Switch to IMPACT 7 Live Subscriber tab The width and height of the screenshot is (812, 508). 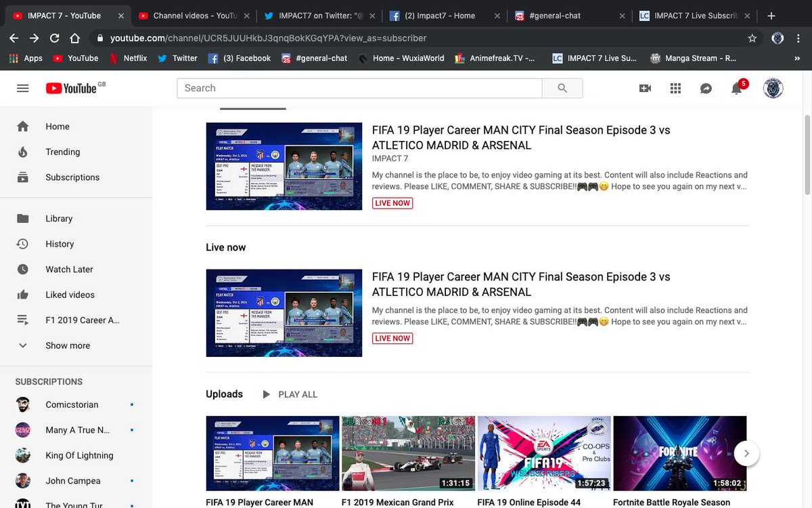(694, 16)
